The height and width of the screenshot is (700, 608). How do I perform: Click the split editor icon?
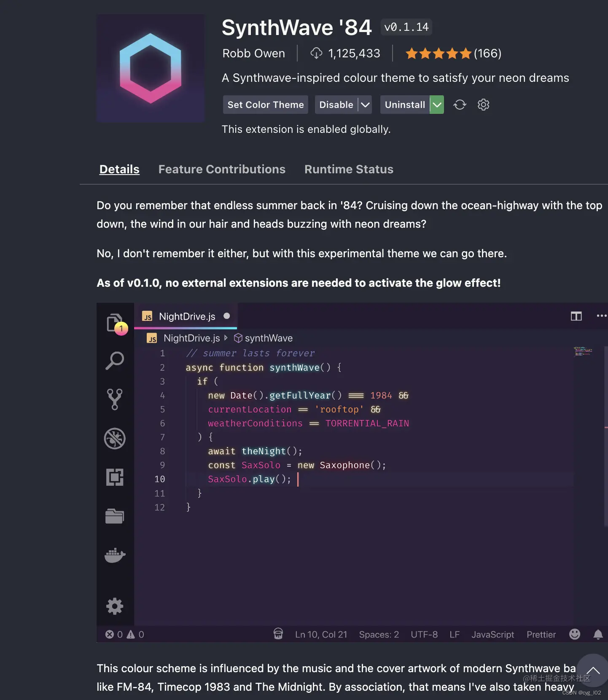click(x=576, y=316)
